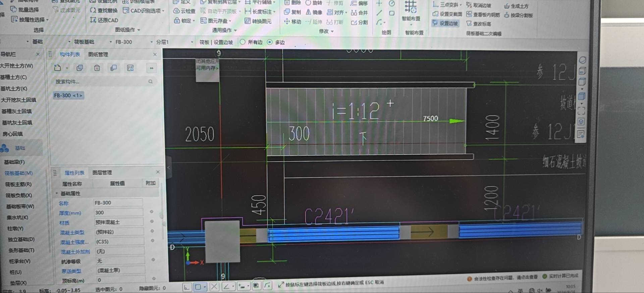Select 独立基础(D) in the navigation bar

coord(21,240)
